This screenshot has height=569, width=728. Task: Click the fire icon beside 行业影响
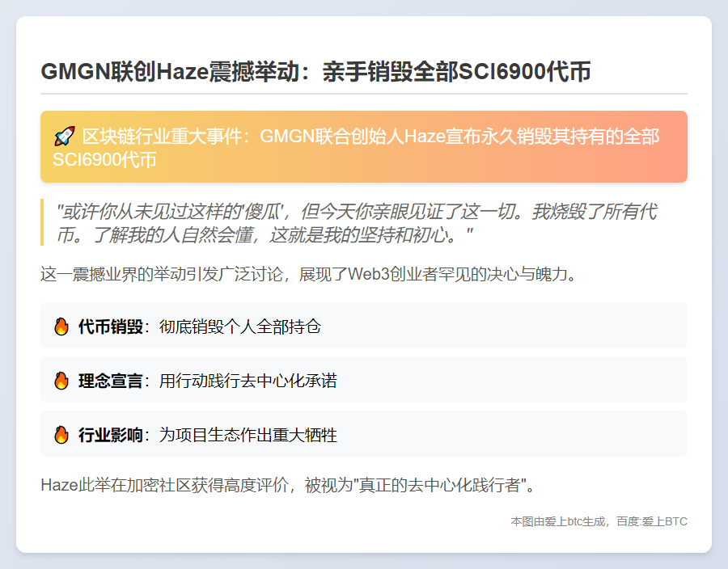coord(60,435)
